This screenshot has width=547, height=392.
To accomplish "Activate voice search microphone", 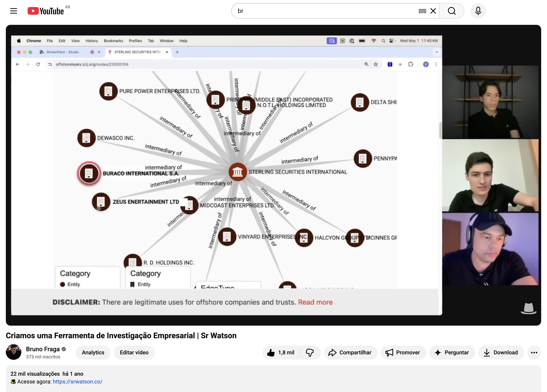I will click(478, 11).
